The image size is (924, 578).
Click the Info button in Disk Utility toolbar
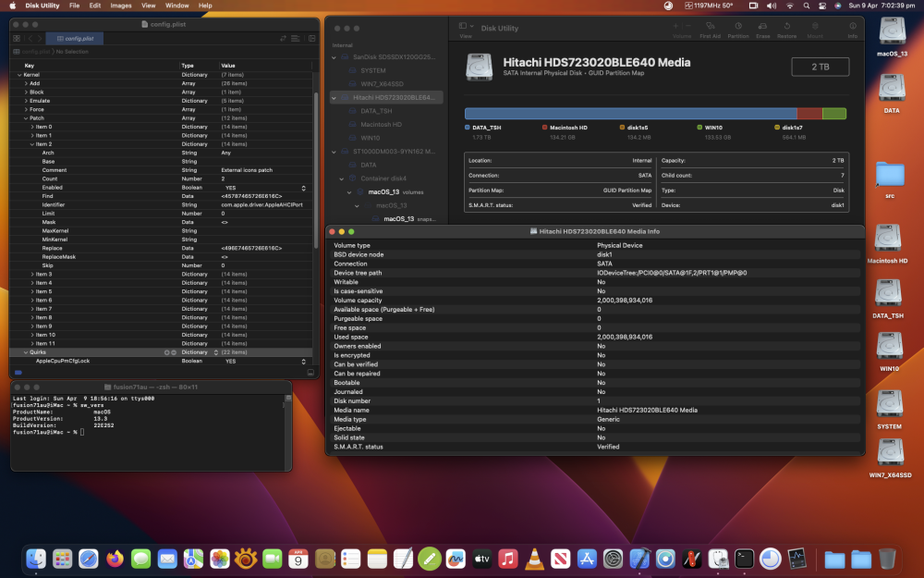click(852, 30)
